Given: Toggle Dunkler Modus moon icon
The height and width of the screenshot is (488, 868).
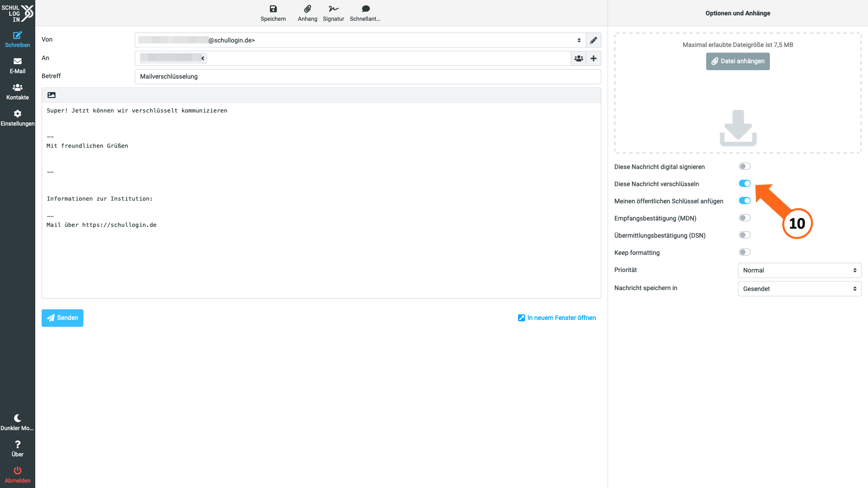Looking at the screenshot, I should pos(18,418).
